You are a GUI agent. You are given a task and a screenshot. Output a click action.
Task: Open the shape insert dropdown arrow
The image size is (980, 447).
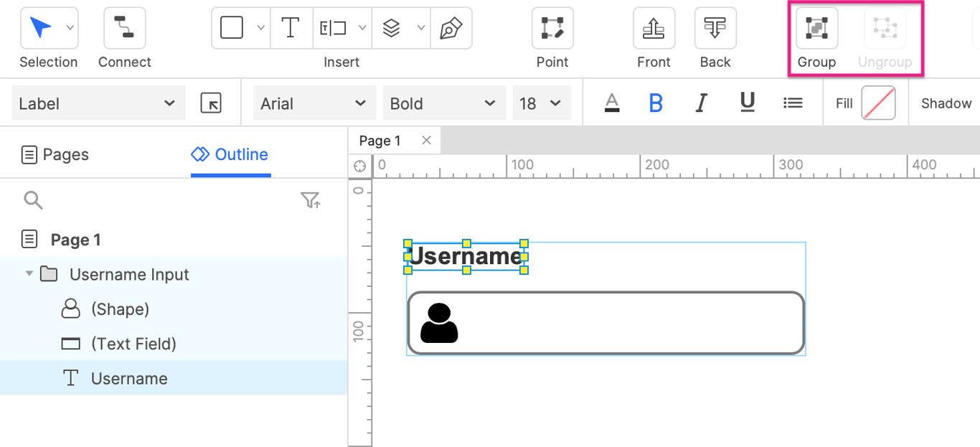click(261, 28)
